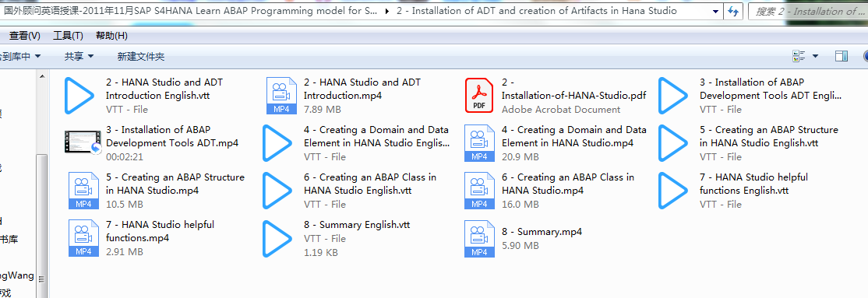
Task: Select the '7 - HANA Studio helpful functions English.vtt' icon
Action: pos(672,191)
